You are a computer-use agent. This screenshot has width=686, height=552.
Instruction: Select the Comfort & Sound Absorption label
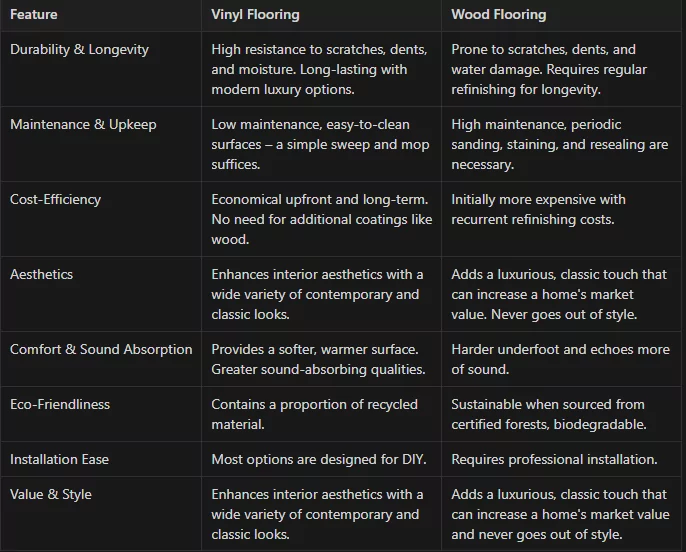point(101,349)
